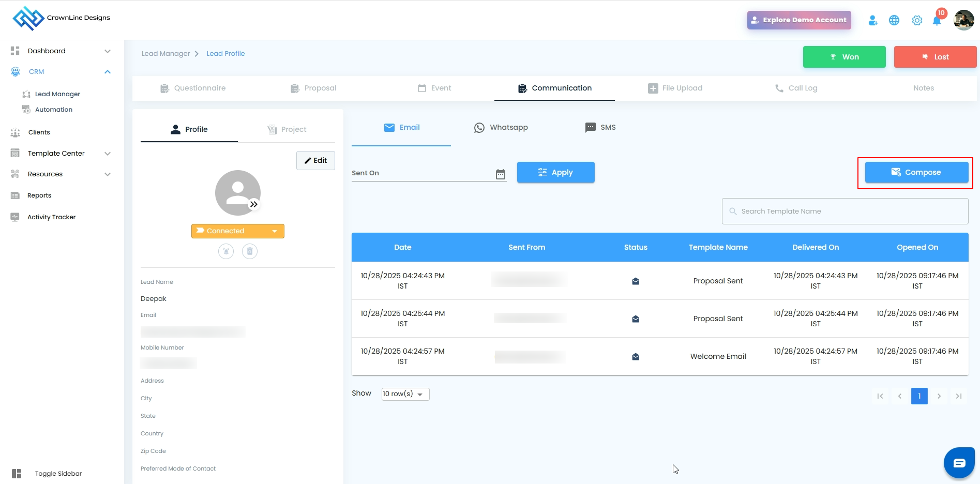
Task: Open the Connected status dropdown
Action: [x=238, y=231]
